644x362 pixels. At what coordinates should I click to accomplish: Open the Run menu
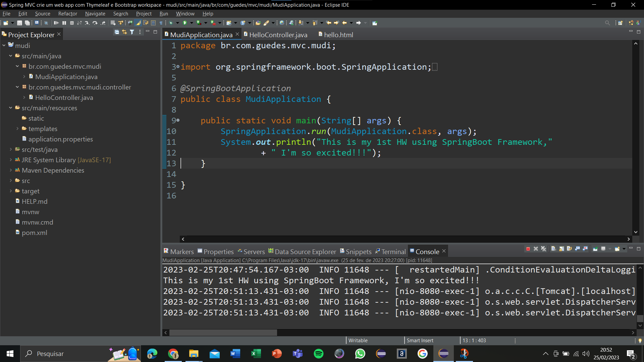[x=163, y=13]
